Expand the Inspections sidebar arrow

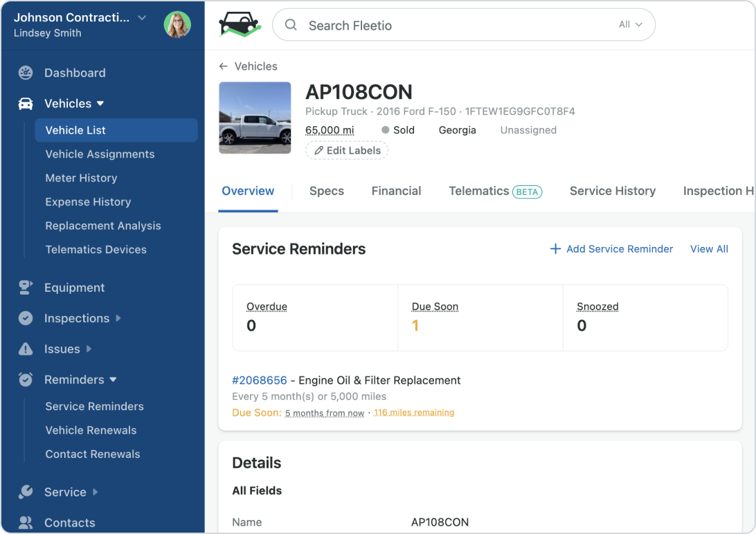pyautogui.click(x=118, y=318)
